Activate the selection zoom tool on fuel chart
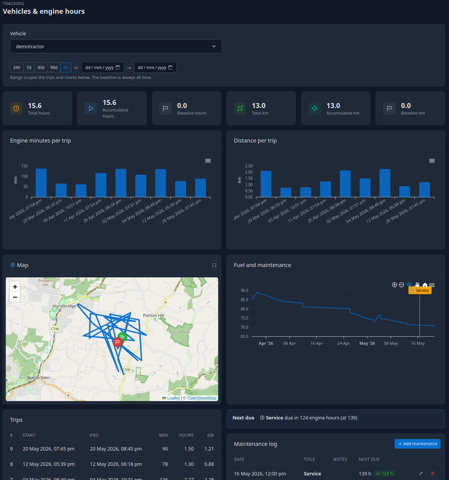449x480 pixels. (409, 285)
